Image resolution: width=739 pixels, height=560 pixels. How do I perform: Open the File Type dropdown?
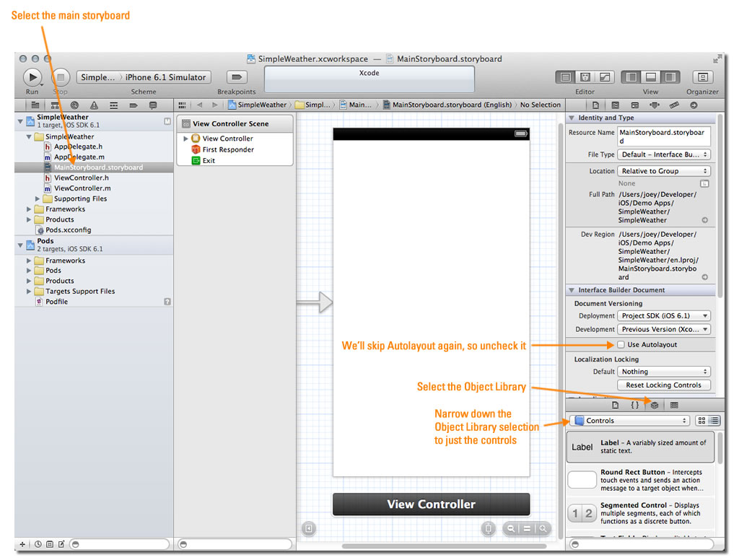click(x=664, y=154)
